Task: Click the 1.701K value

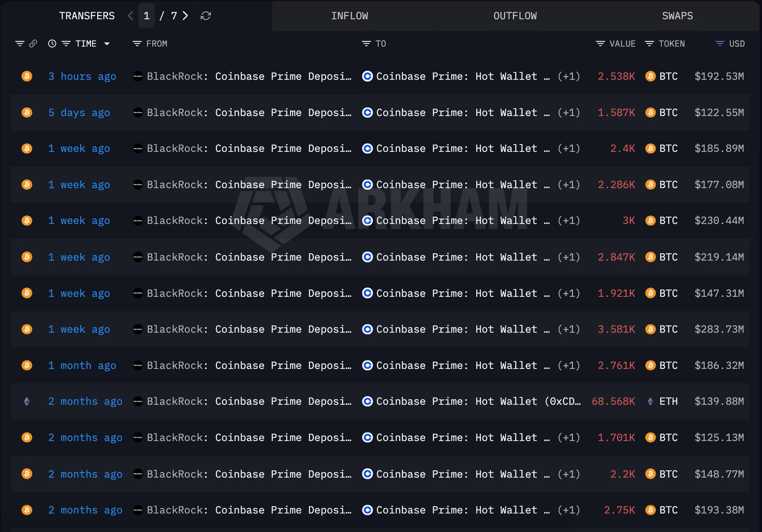Action: coord(616,438)
